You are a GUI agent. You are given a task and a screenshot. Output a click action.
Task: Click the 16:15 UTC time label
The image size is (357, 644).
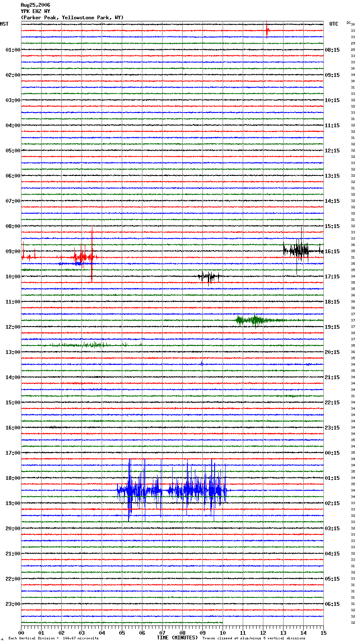[x=332, y=251]
